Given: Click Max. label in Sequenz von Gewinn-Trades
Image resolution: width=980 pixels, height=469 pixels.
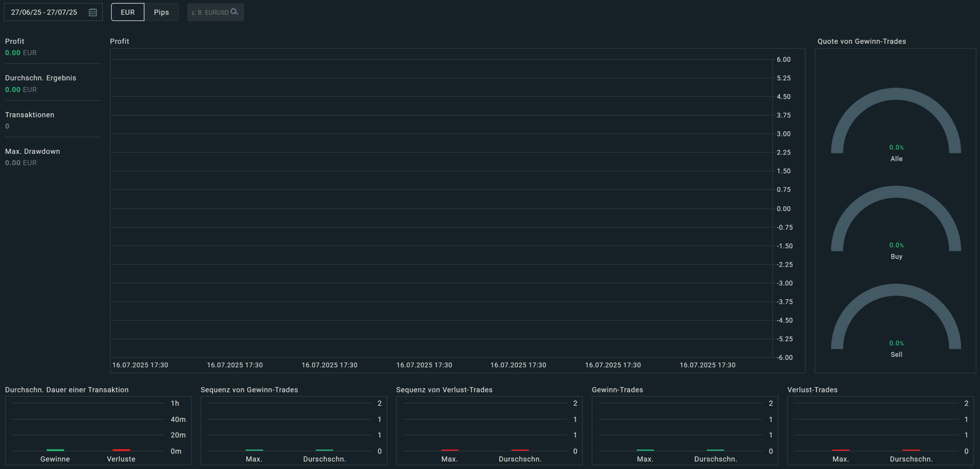Looking at the screenshot, I should [x=254, y=459].
